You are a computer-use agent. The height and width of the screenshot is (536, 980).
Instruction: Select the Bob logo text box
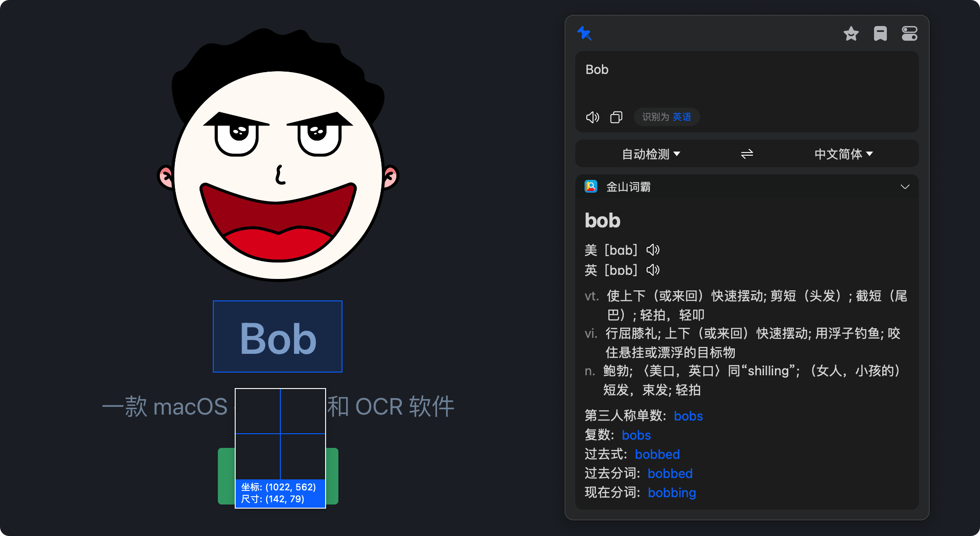point(277,336)
